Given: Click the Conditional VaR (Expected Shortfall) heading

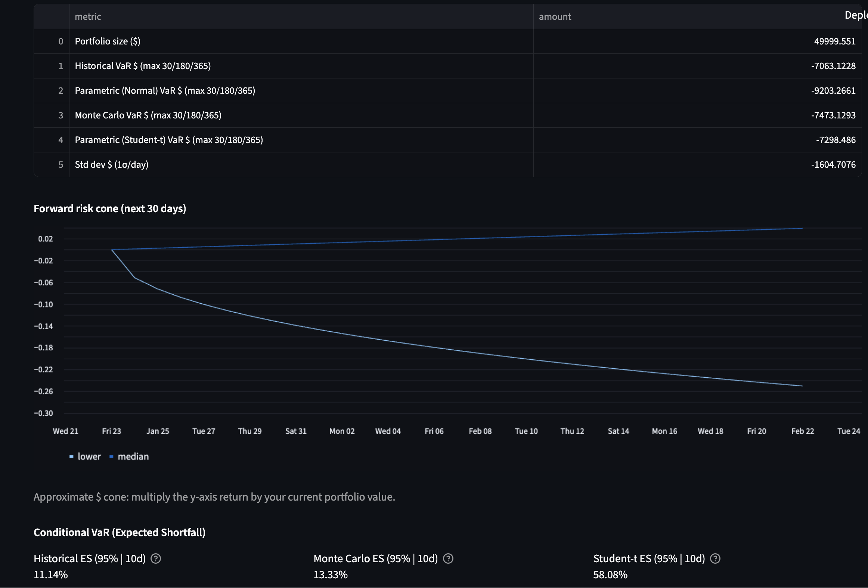Looking at the screenshot, I should [120, 532].
